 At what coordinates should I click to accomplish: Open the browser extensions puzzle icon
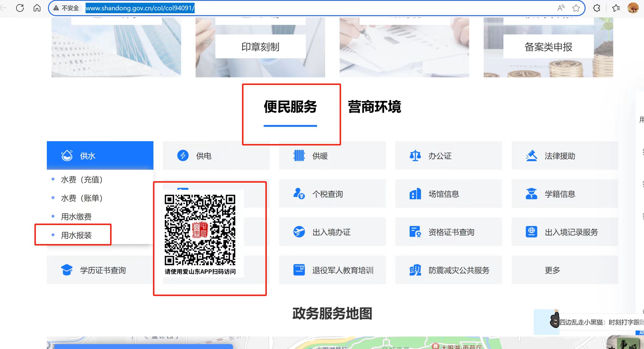click(x=597, y=8)
